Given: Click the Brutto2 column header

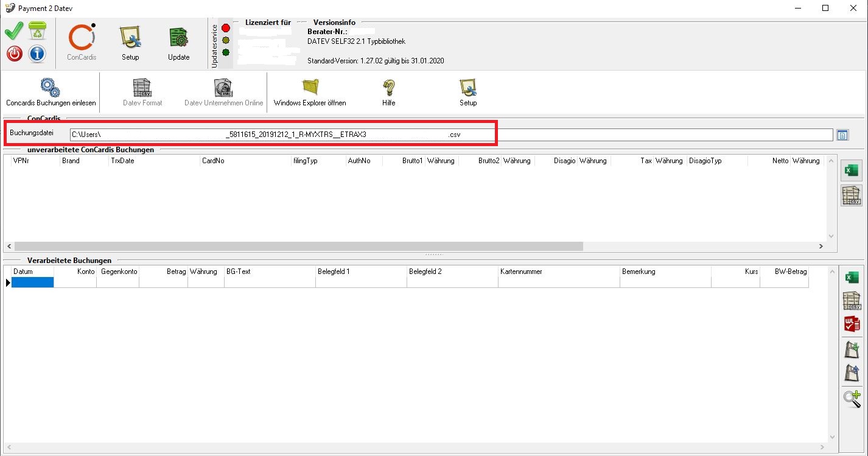Looking at the screenshot, I should [x=480, y=161].
